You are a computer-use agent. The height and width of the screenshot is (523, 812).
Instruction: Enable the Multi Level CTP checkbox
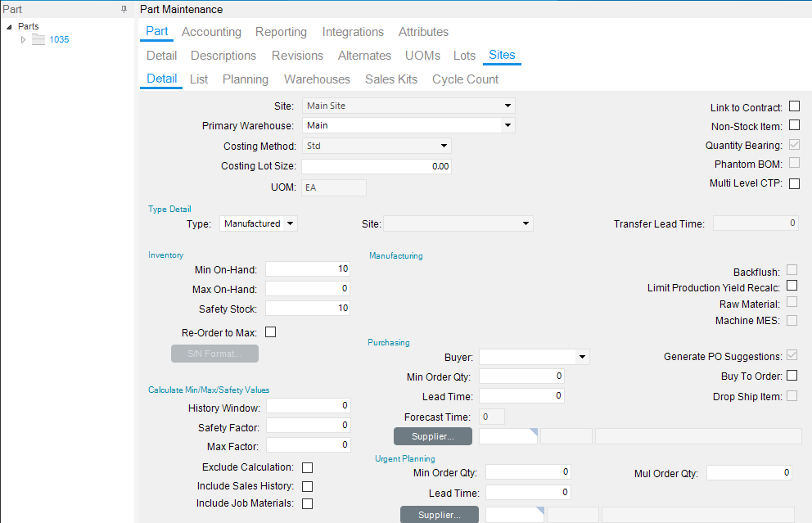tap(794, 183)
